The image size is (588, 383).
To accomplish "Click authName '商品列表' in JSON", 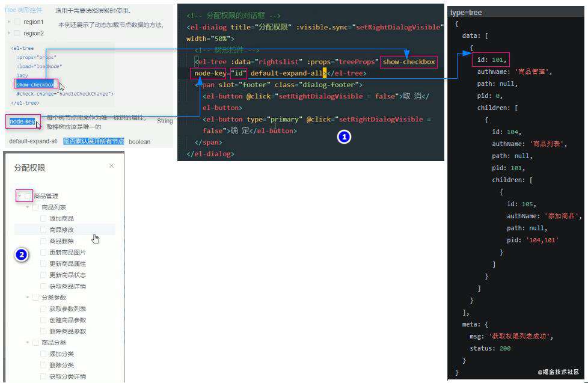I will 529,144.
